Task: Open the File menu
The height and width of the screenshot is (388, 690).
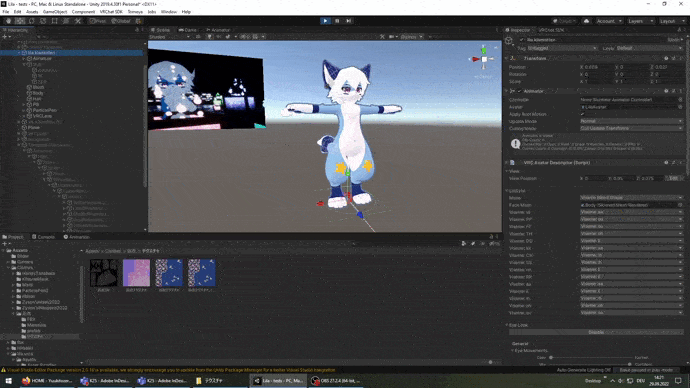Action: 6,12
